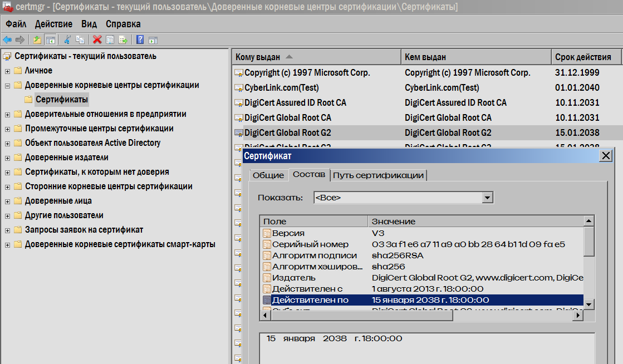Go up one level with folder arrow icon
This screenshot has width=623, height=364.
click(37, 40)
